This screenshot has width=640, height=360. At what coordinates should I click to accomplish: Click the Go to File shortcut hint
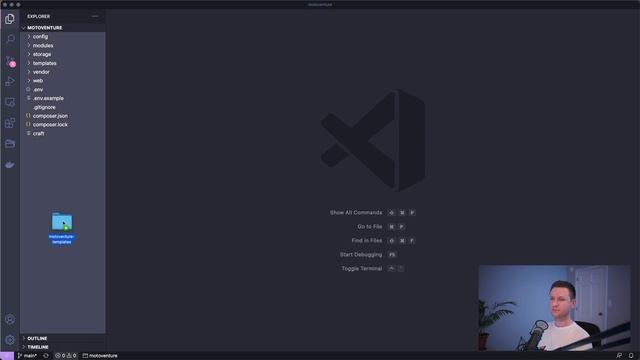(x=381, y=227)
